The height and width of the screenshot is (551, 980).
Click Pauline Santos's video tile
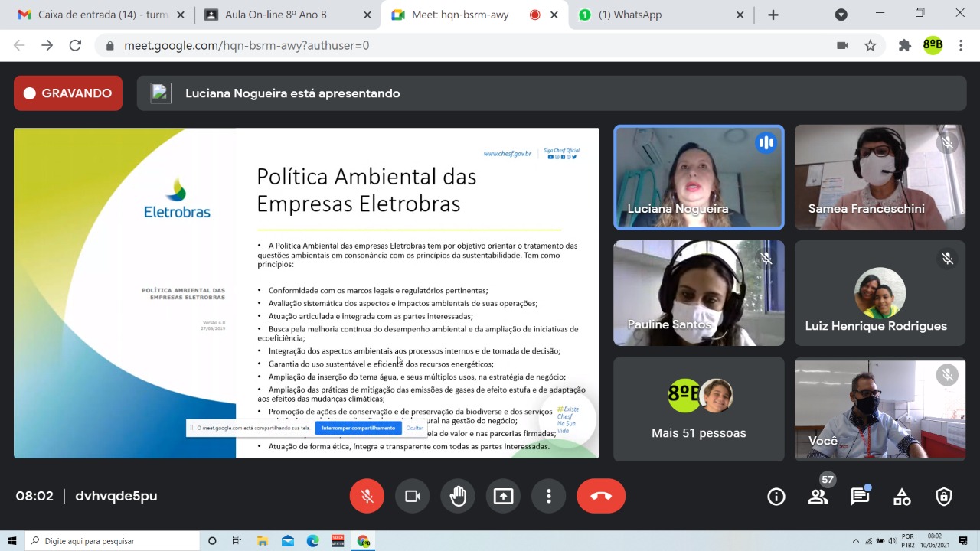click(699, 293)
